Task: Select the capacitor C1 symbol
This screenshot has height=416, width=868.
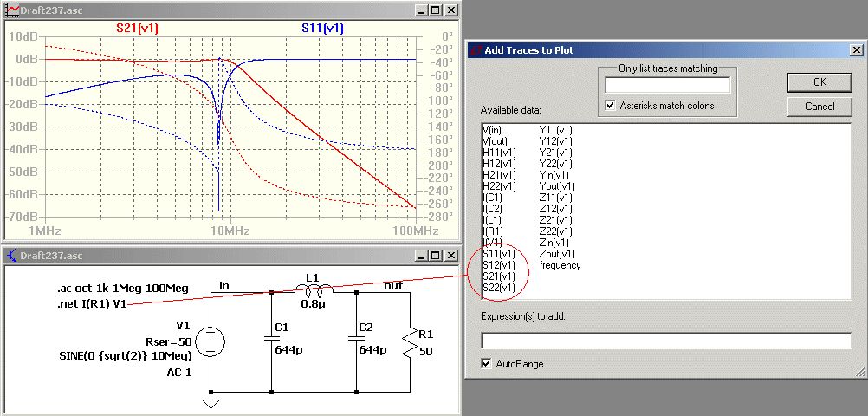Action: pos(271,337)
